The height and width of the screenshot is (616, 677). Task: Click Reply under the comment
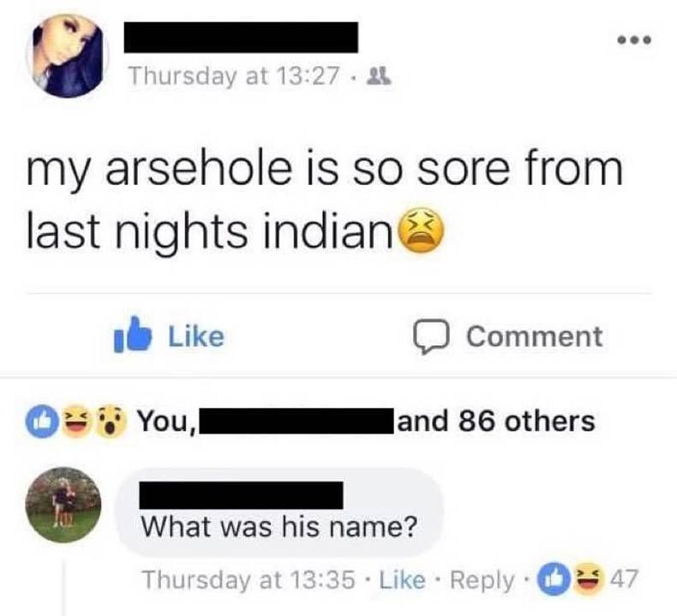[482, 581]
